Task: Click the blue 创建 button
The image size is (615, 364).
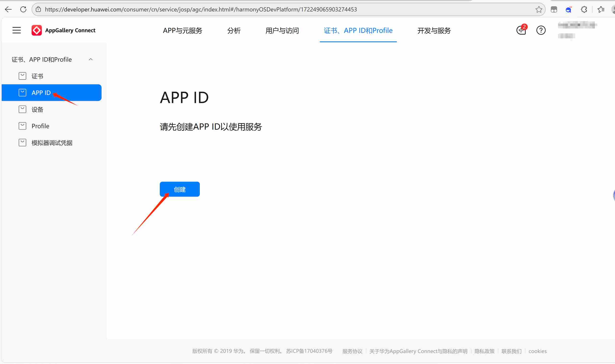Action: (179, 189)
